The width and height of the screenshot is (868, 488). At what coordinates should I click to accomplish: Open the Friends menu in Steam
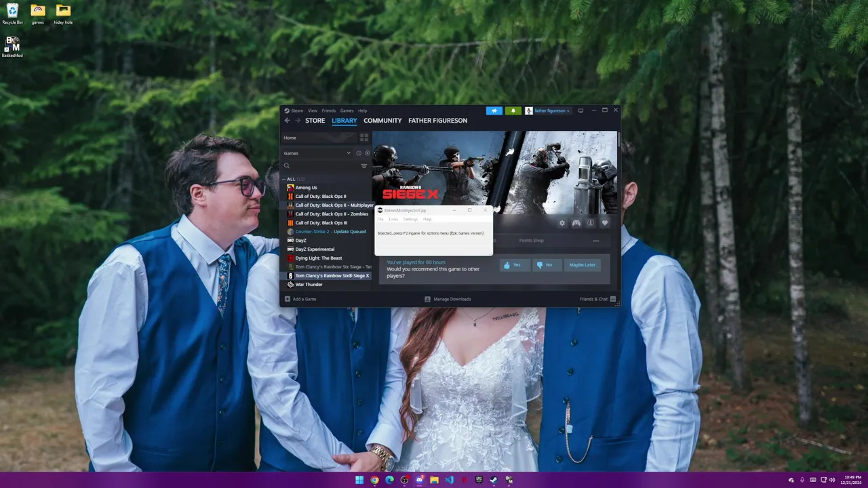pyautogui.click(x=329, y=110)
